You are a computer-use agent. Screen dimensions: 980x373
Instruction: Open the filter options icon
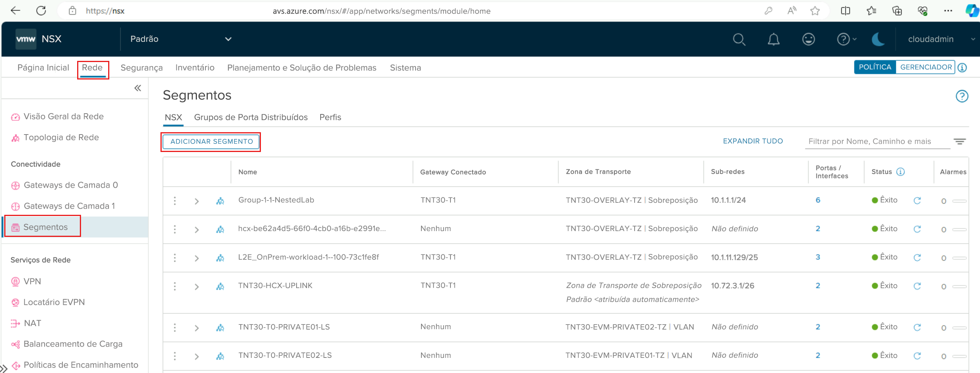pos(960,142)
